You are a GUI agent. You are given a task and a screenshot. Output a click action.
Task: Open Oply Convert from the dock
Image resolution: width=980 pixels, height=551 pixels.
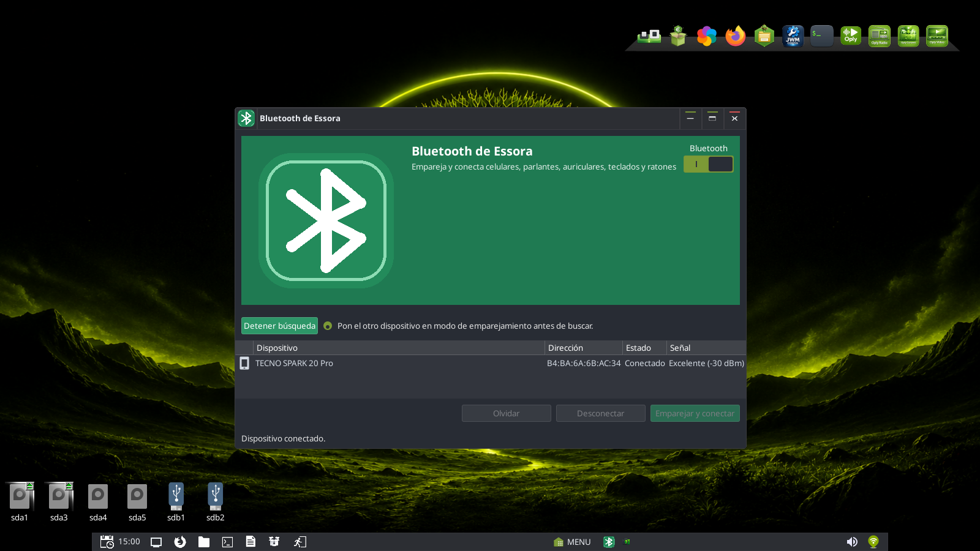[x=908, y=36]
